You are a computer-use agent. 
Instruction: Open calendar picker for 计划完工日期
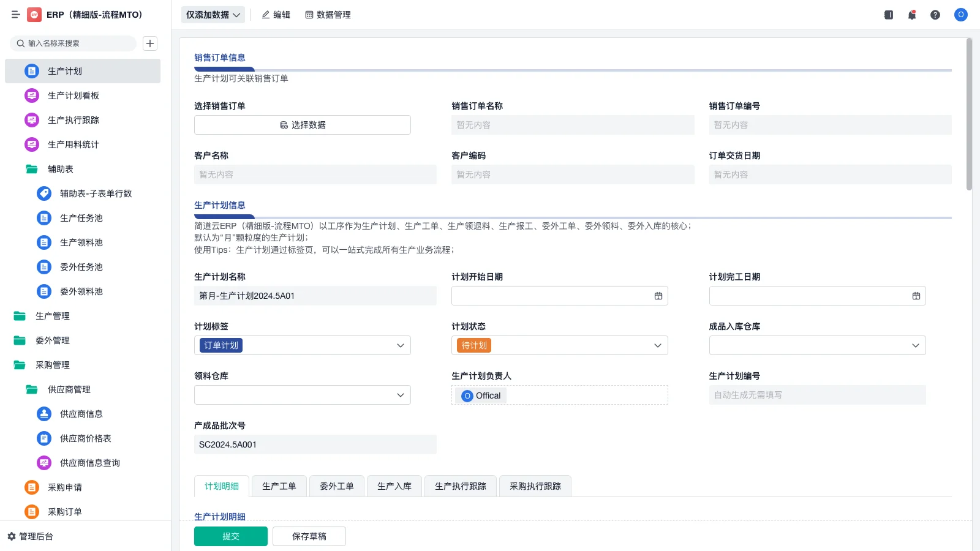[x=916, y=296]
